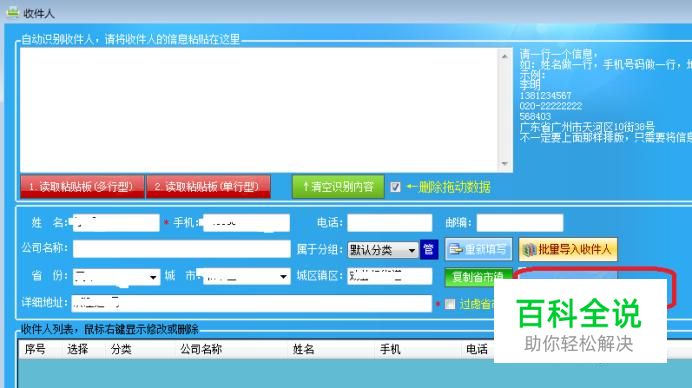
Task: Toggle the 过滤省市 checkbox
Action: pos(450,304)
